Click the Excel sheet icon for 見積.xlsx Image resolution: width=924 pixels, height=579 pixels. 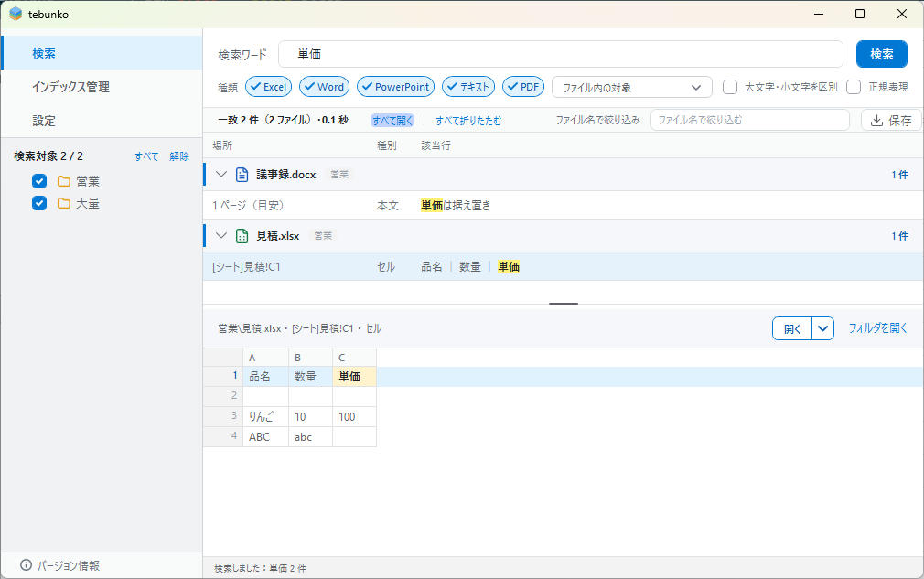point(242,236)
